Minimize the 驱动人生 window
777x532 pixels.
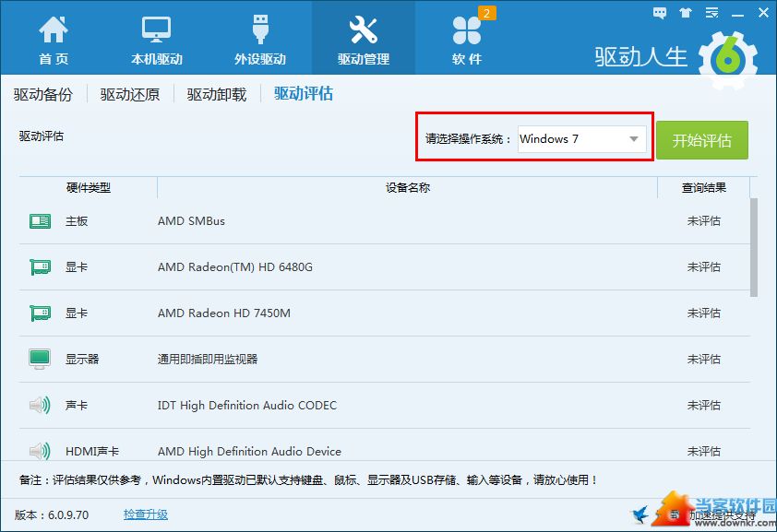(x=738, y=14)
